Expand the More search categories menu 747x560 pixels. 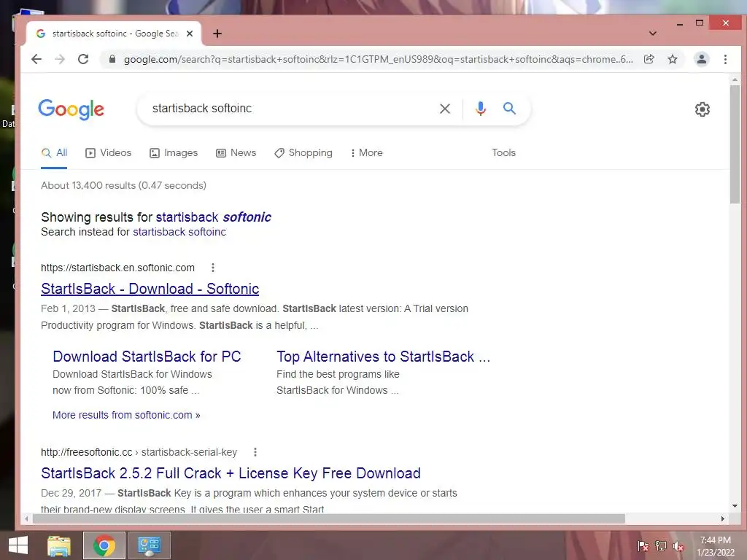click(x=366, y=153)
